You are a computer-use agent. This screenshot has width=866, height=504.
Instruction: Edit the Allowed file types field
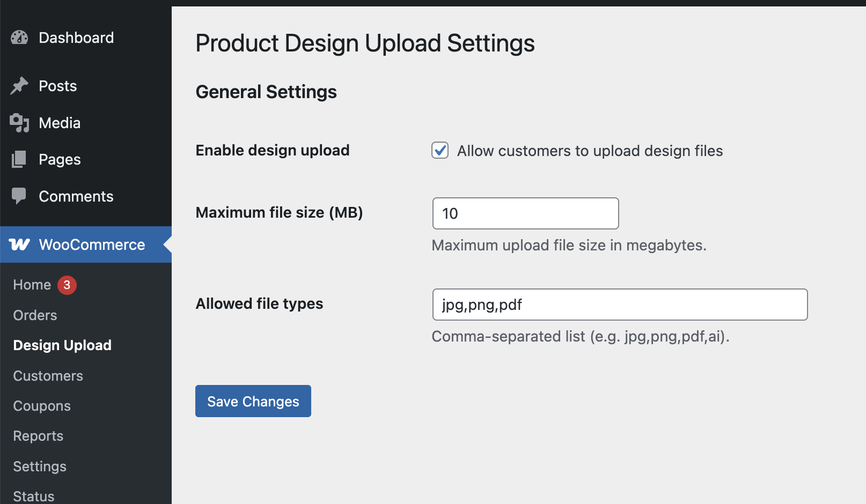click(619, 305)
